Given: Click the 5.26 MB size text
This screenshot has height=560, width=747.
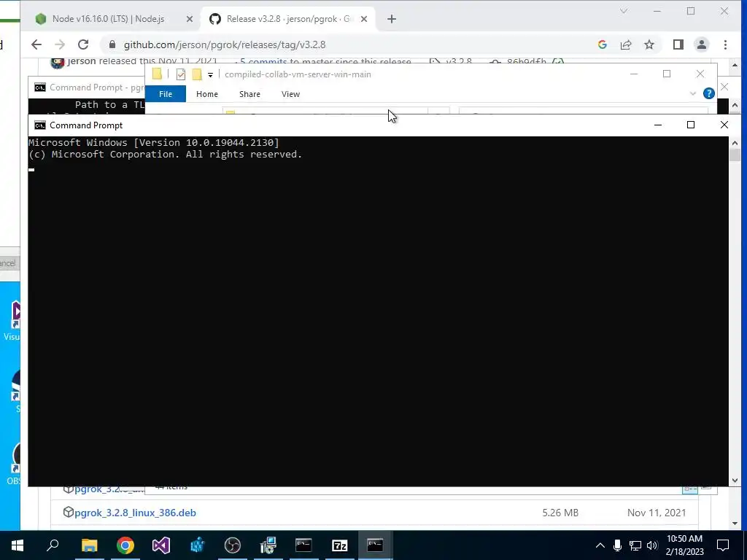Looking at the screenshot, I should tap(560, 513).
